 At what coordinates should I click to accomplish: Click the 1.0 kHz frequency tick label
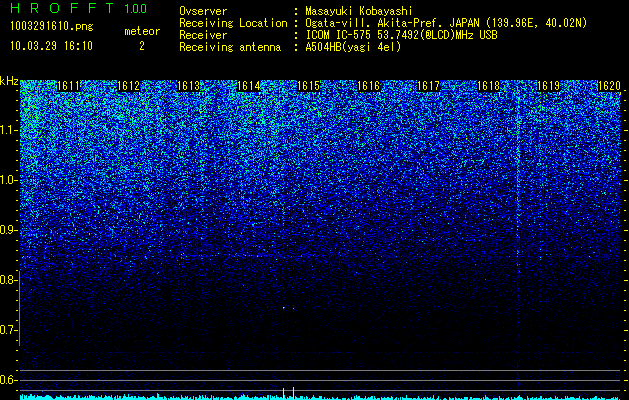pos(8,180)
